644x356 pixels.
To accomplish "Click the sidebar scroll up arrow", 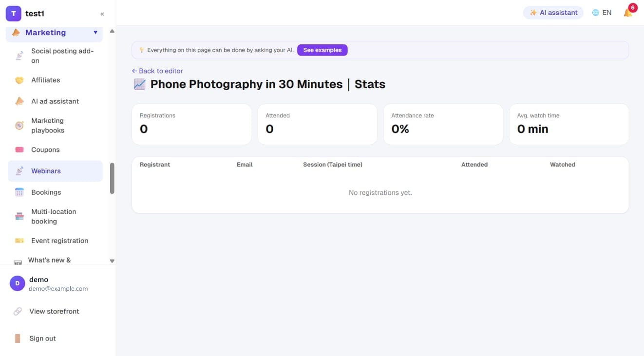I will (x=112, y=31).
